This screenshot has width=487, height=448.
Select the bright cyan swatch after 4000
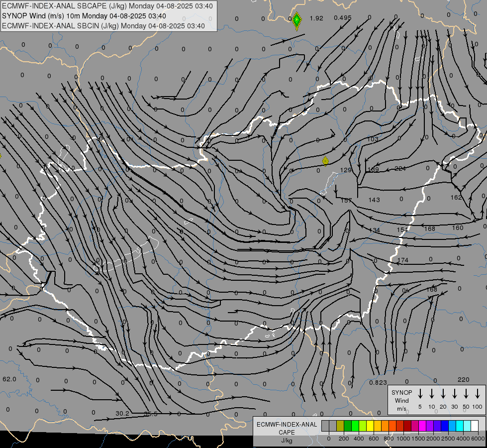click(x=459, y=426)
